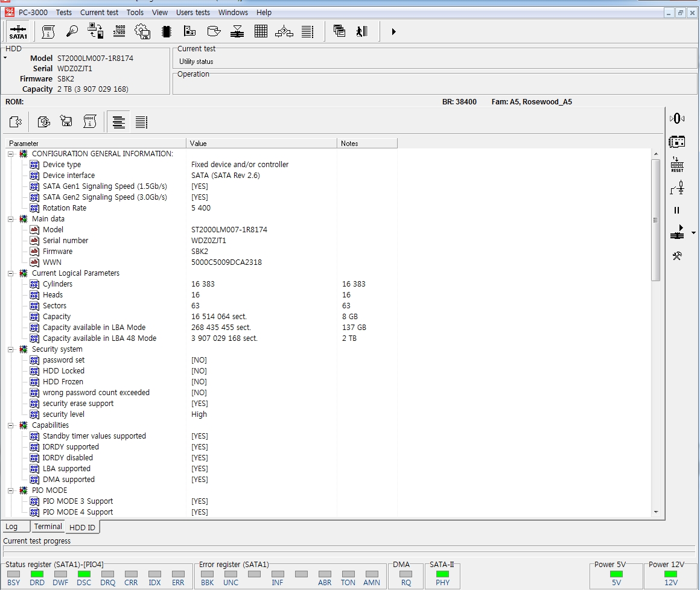This screenshot has height=590, width=700.
Task: Click the chip icon in the top toolbar
Action: tap(167, 31)
